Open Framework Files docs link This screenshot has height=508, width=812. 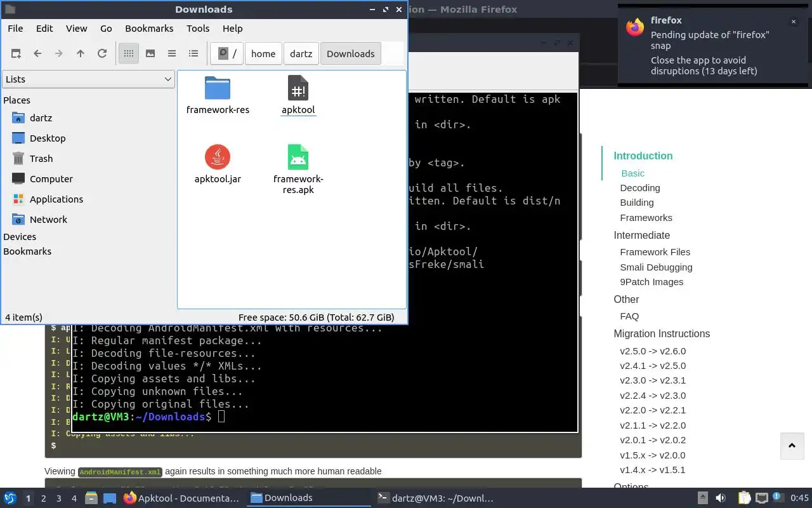655,252
